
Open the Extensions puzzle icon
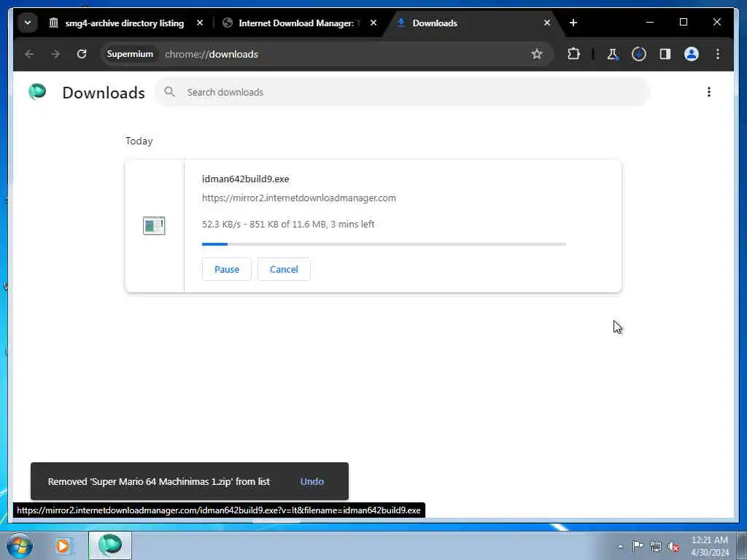573,54
